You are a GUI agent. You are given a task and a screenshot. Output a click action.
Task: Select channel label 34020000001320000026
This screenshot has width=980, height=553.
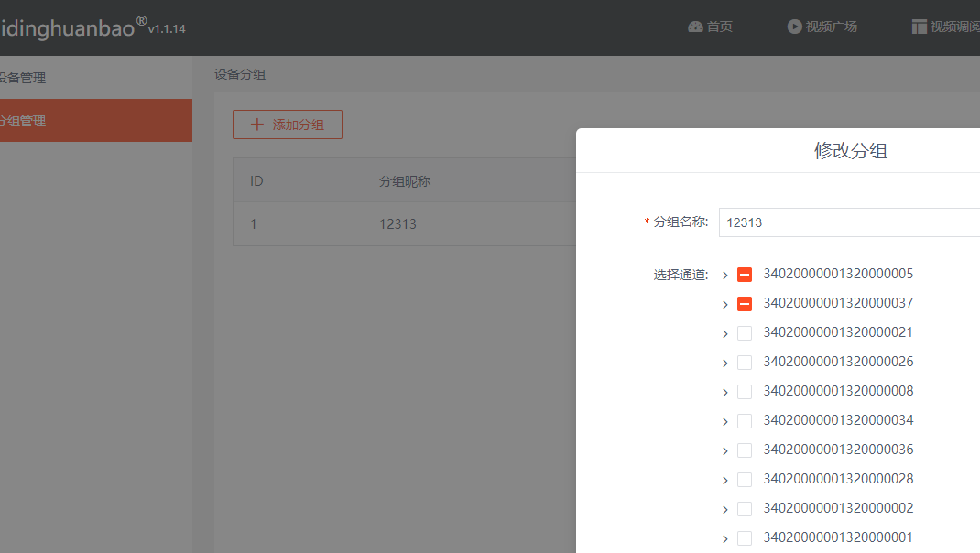click(838, 362)
